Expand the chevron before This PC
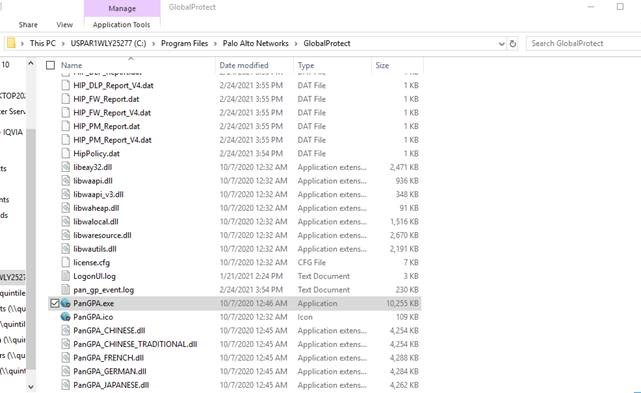The image size is (641, 393). point(22,43)
